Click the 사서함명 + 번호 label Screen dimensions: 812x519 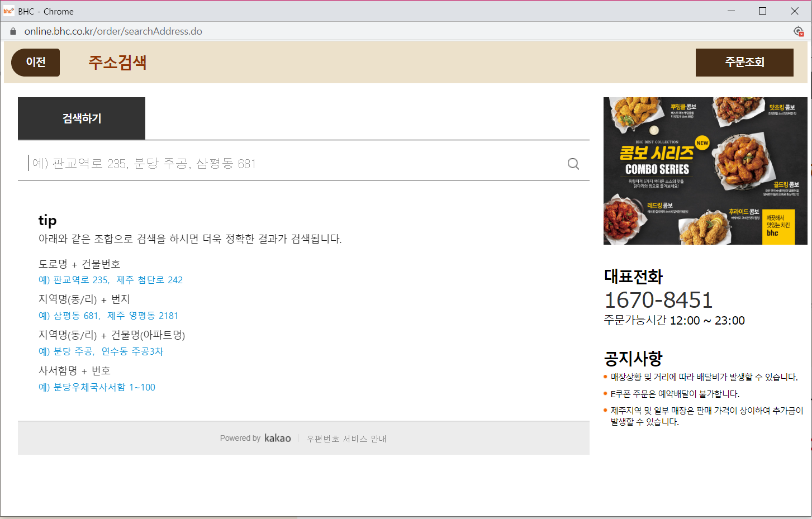tap(74, 370)
